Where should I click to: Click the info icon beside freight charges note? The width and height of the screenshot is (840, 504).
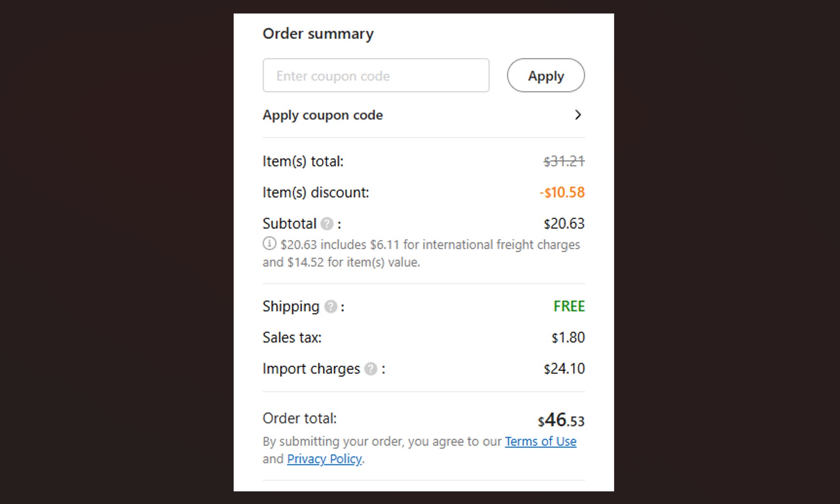tap(269, 244)
